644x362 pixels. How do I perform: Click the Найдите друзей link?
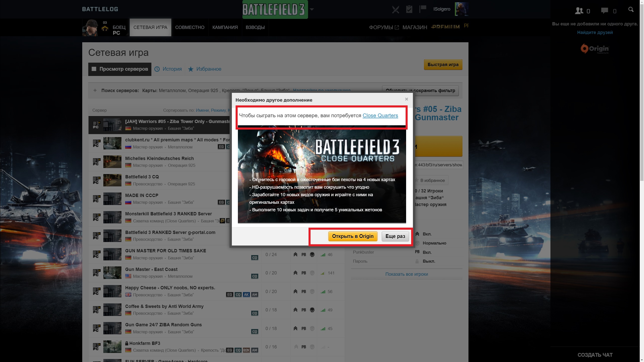point(595,32)
